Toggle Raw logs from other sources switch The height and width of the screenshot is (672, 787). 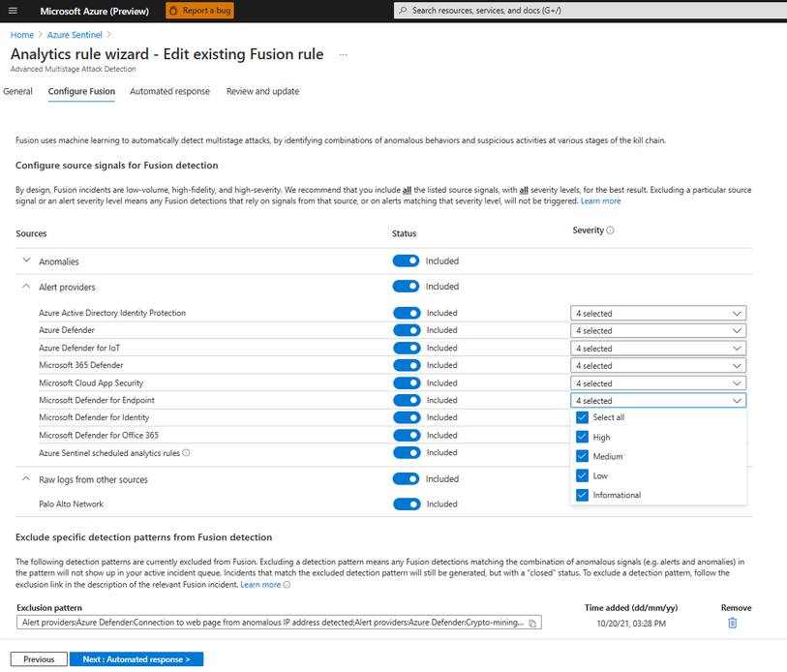[406, 478]
